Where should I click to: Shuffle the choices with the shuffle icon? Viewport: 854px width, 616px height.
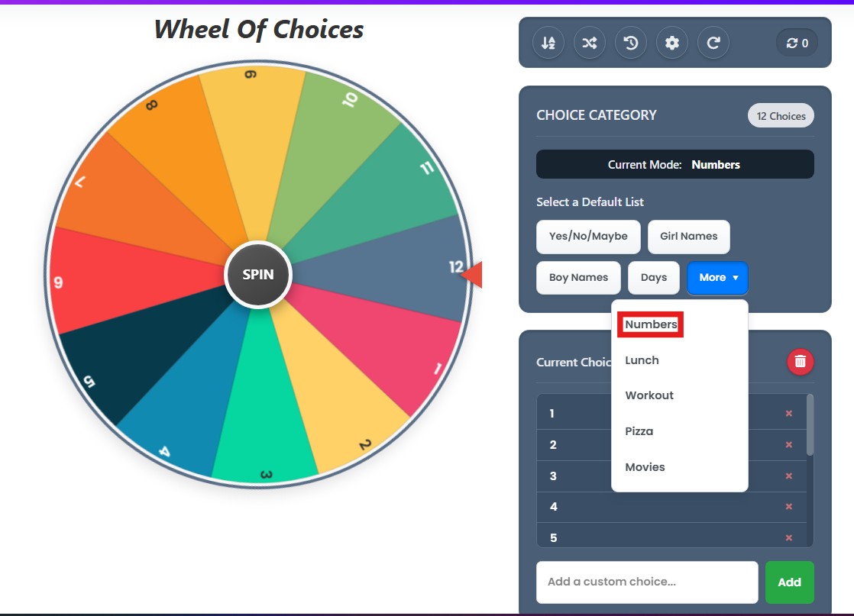click(590, 43)
